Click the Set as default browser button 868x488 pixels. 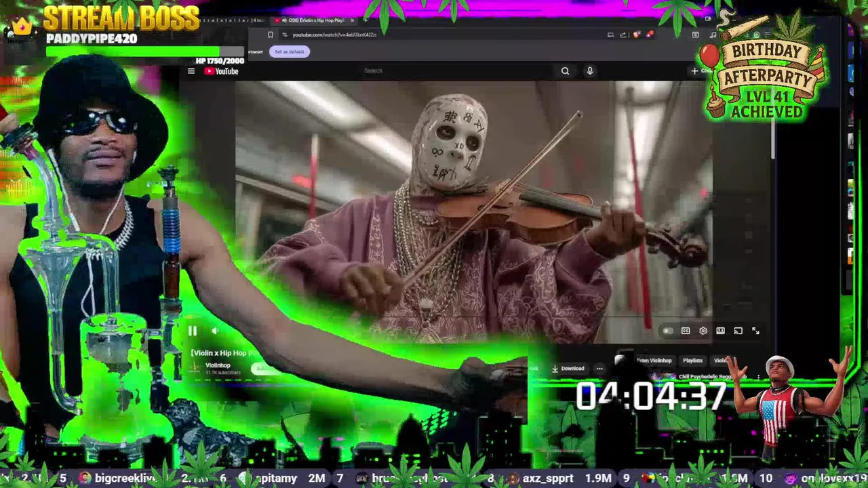pos(290,52)
